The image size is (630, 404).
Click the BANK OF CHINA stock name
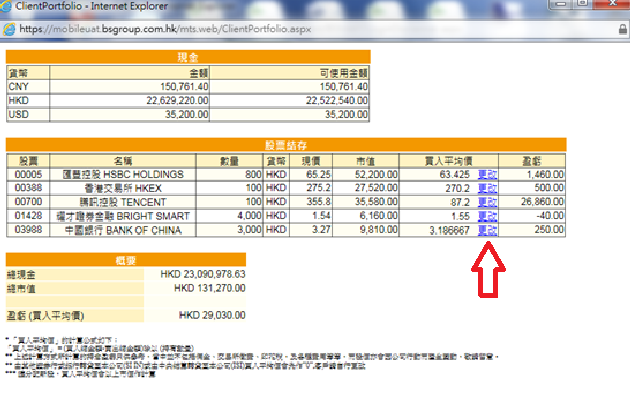(123, 230)
